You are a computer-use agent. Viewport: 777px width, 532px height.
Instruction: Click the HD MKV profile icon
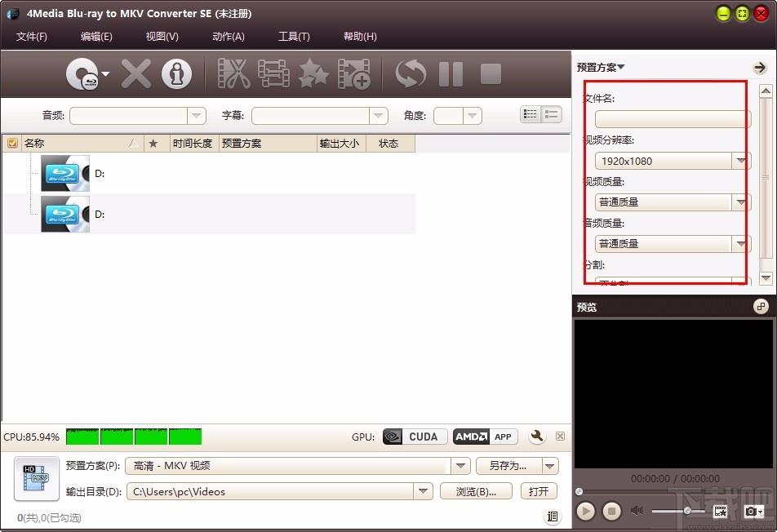36,478
